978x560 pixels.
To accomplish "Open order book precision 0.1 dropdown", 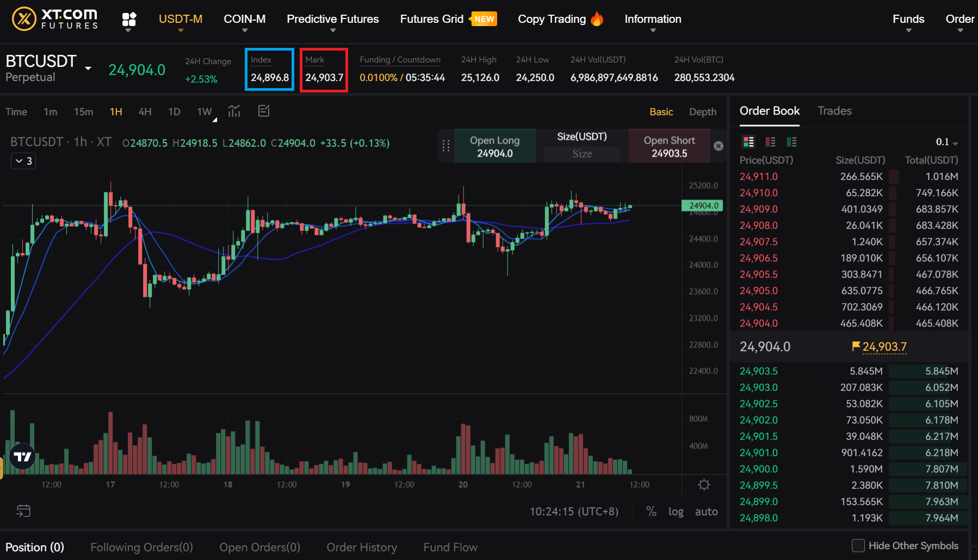I will (946, 142).
